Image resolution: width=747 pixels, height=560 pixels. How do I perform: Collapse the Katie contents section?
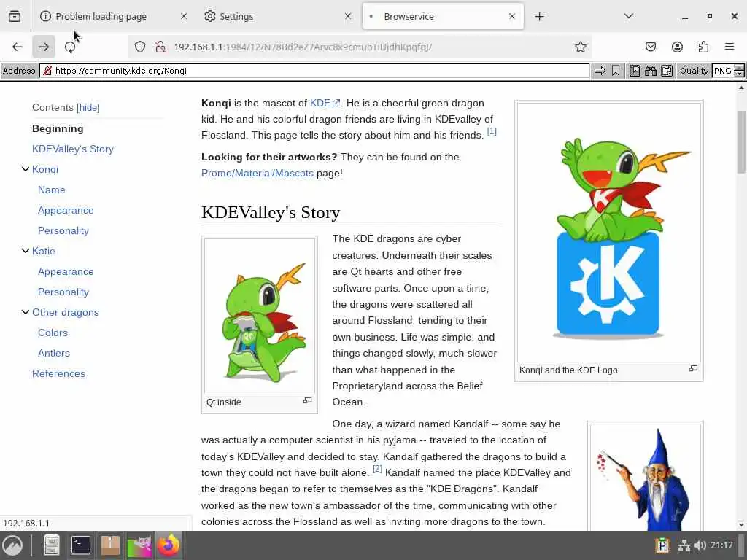tap(26, 251)
